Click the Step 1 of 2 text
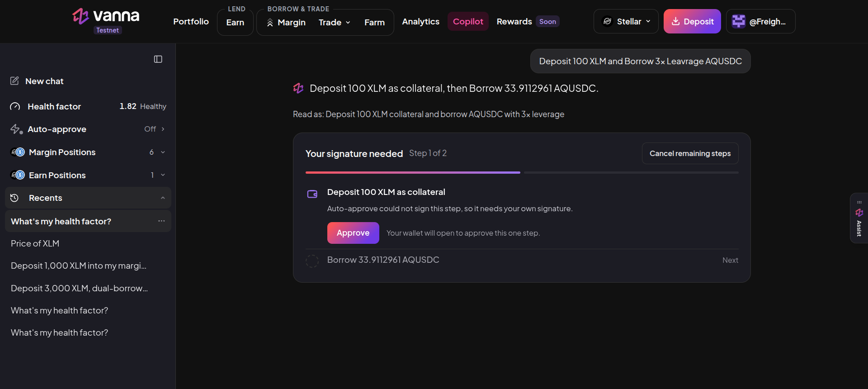 click(428, 153)
